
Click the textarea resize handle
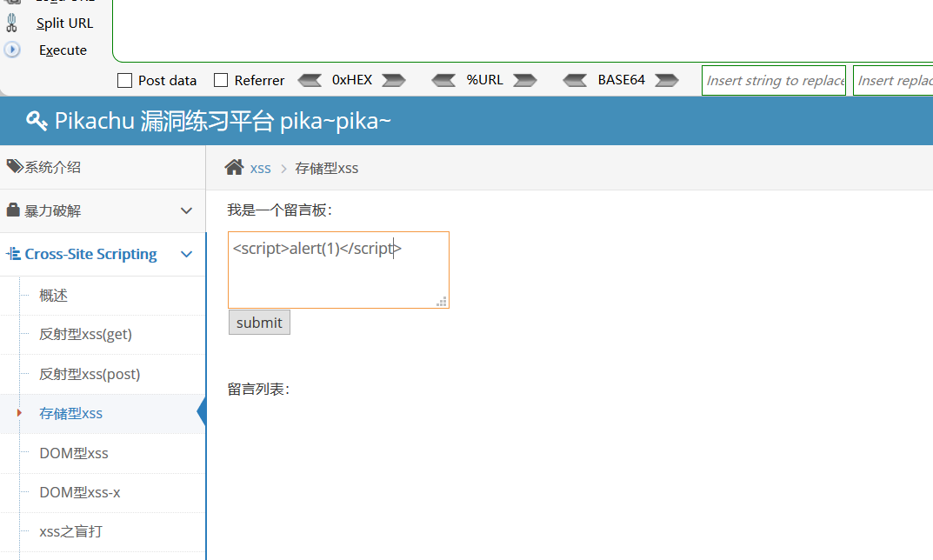tap(442, 302)
